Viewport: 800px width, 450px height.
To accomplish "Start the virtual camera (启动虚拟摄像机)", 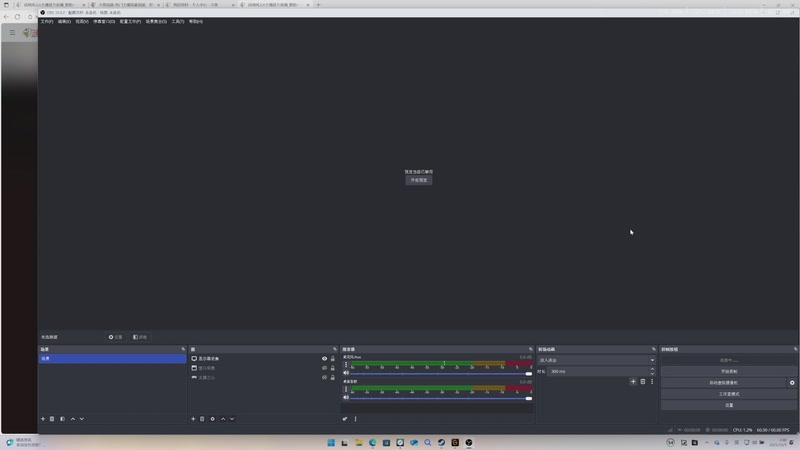I will 723,383.
